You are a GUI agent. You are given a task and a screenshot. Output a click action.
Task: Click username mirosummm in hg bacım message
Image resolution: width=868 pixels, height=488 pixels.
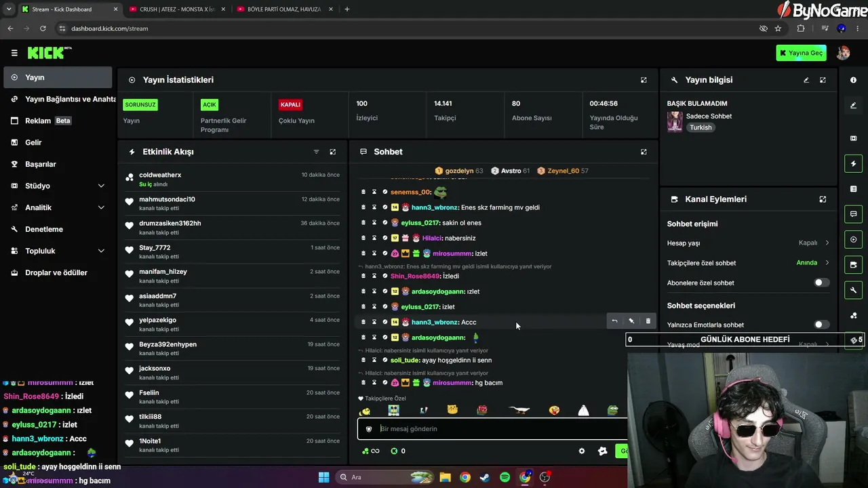452,383
